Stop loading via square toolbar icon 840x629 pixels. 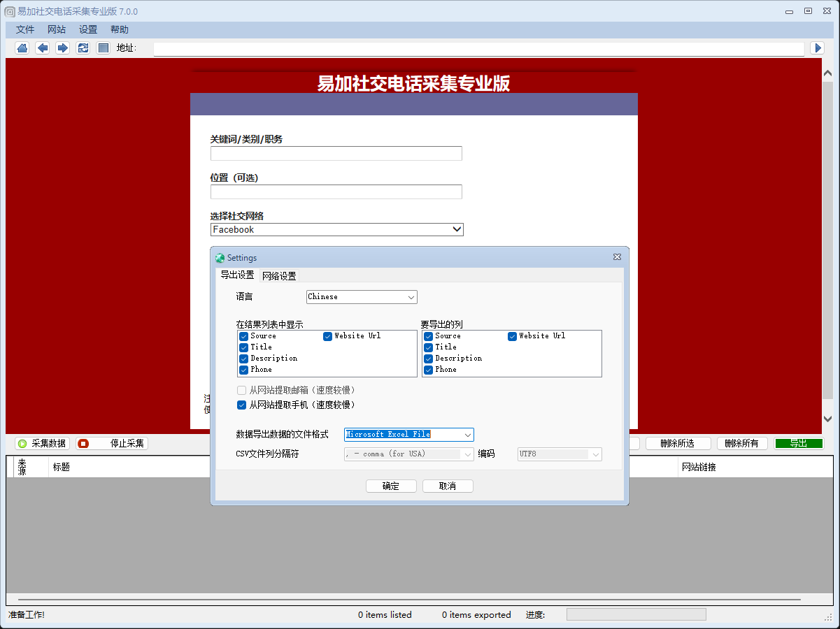tap(103, 48)
